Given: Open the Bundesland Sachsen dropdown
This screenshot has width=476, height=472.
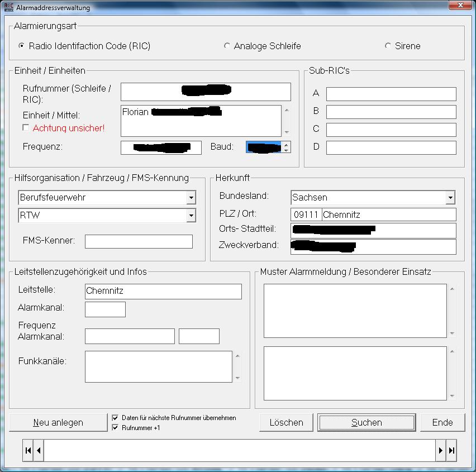Looking at the screenshot, I should [x=450, y=198].
